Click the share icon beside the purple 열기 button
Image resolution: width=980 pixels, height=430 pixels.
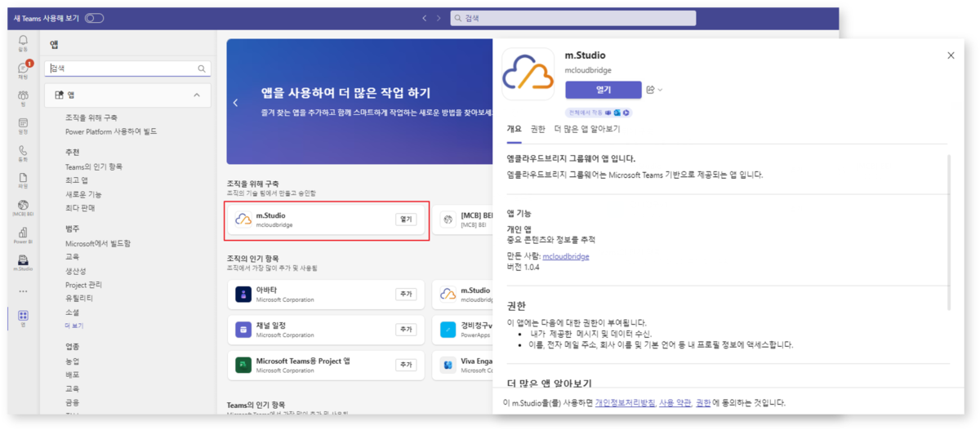point(651,90)
